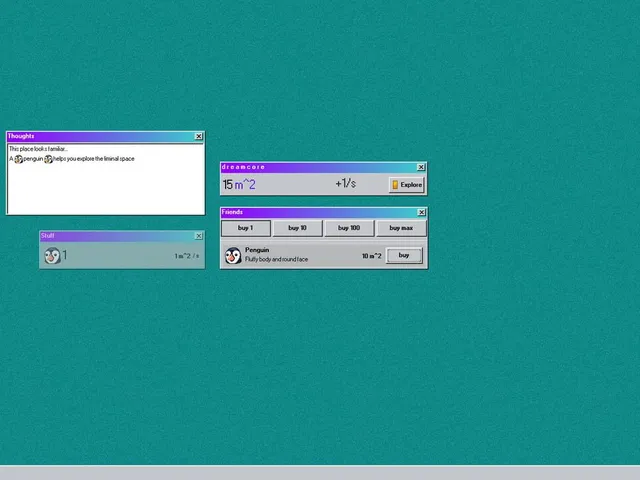This screenshot has height=480, width=640.
Task: Select the buy 1 option
Action: coord(246,228)
